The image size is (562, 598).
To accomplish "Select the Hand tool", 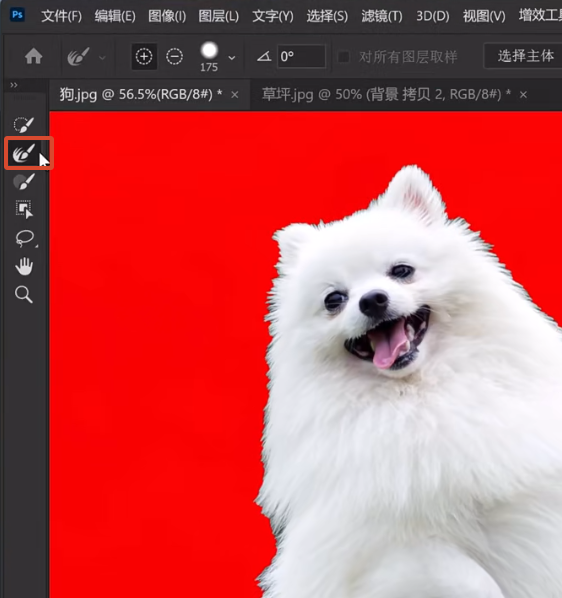I will pos(24,266).
